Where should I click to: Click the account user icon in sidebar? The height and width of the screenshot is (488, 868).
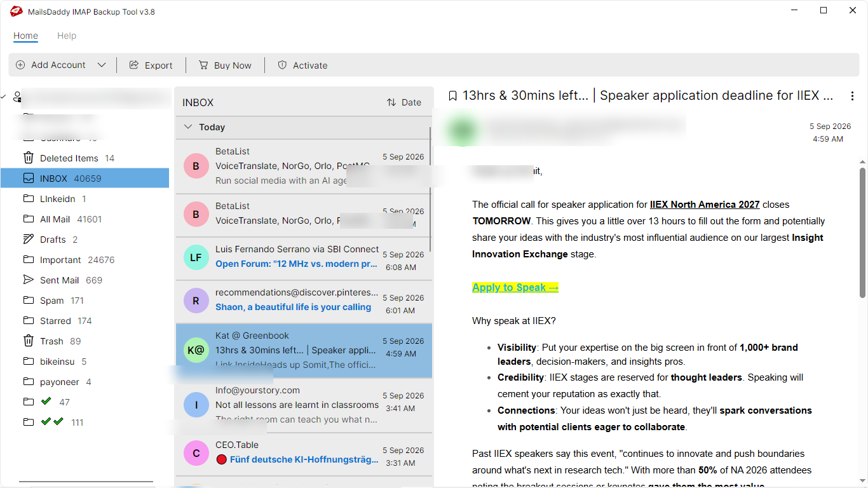click(17, 97)
